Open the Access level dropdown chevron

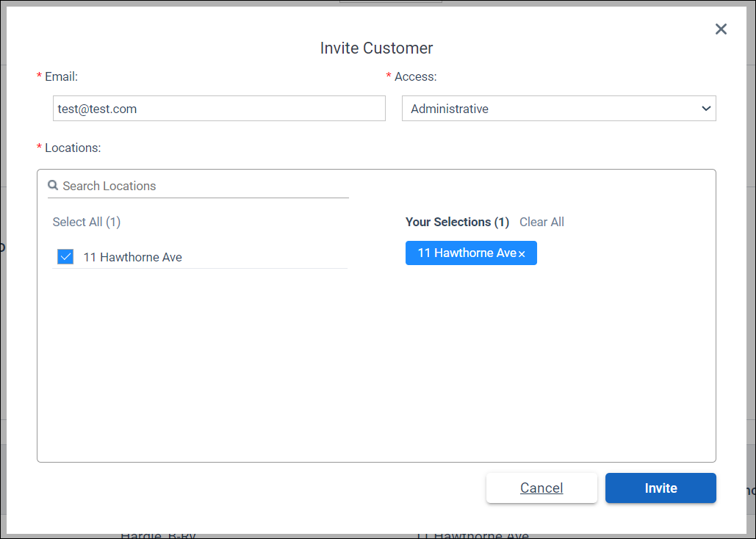pos(706,108)
